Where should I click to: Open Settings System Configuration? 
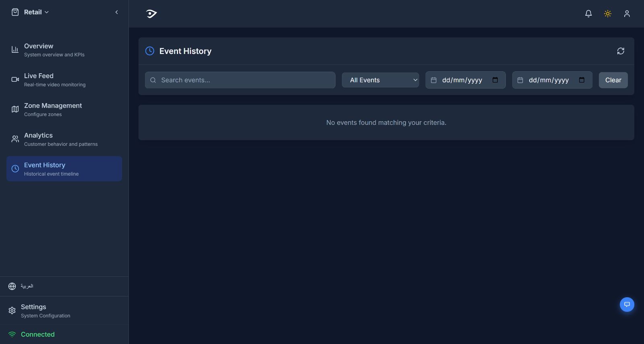click(x=64, y=311)
